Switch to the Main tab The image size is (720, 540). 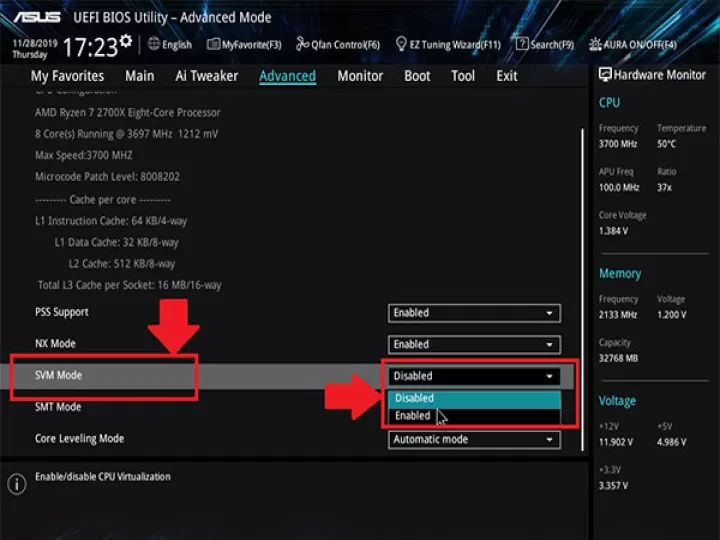click(140, 76)
